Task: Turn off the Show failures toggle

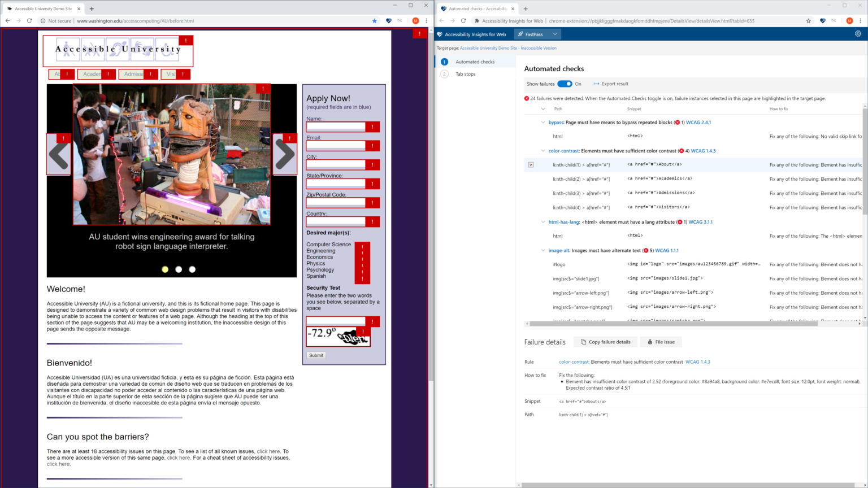Action: 565,84
